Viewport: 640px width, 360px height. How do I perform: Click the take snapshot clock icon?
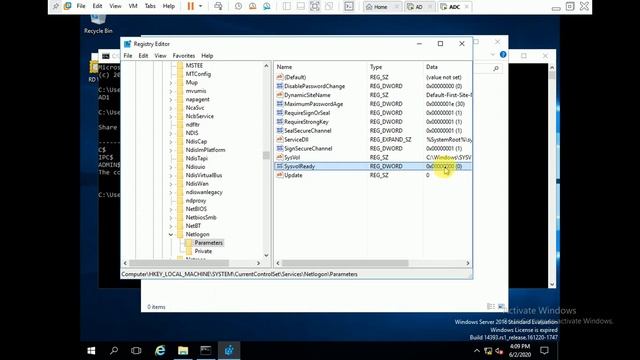click(238, 6)
